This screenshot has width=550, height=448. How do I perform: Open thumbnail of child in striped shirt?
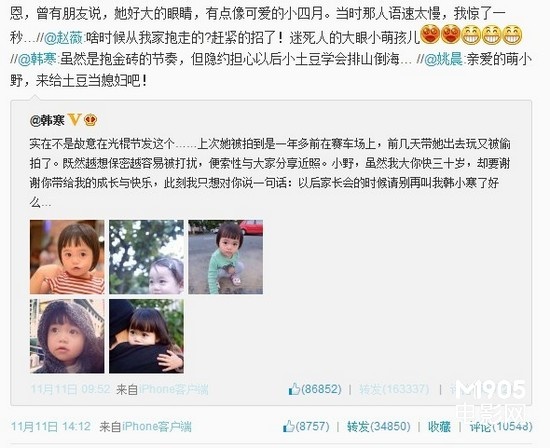point(67,257)
